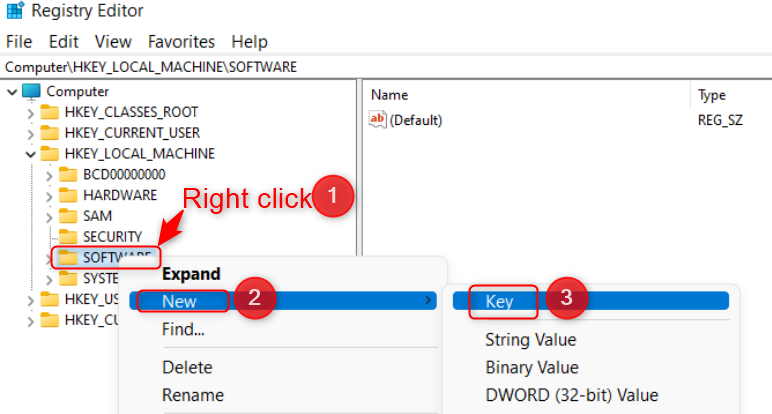
Task: Select Key in New submenu
Action: (591, 301)
